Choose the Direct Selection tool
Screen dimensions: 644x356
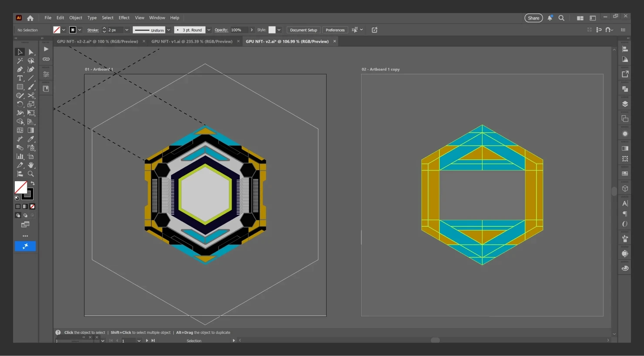[x=31, y=52]
